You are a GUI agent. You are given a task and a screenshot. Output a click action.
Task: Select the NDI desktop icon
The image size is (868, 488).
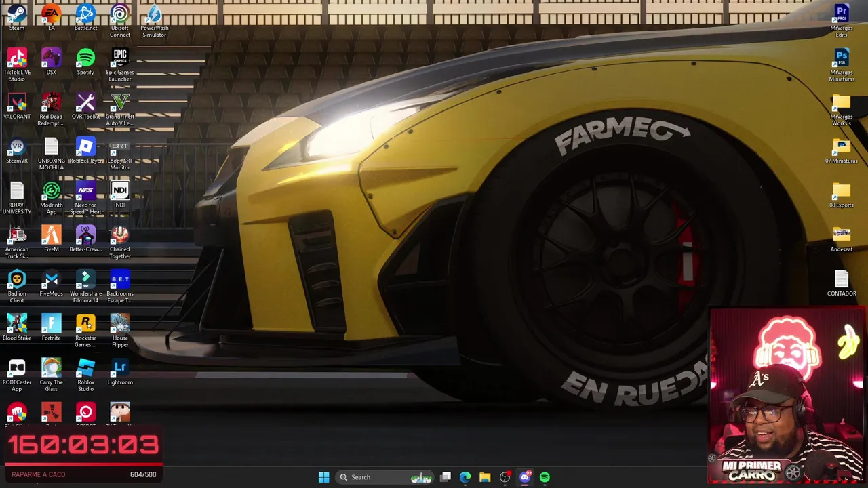tap(120, 195)
